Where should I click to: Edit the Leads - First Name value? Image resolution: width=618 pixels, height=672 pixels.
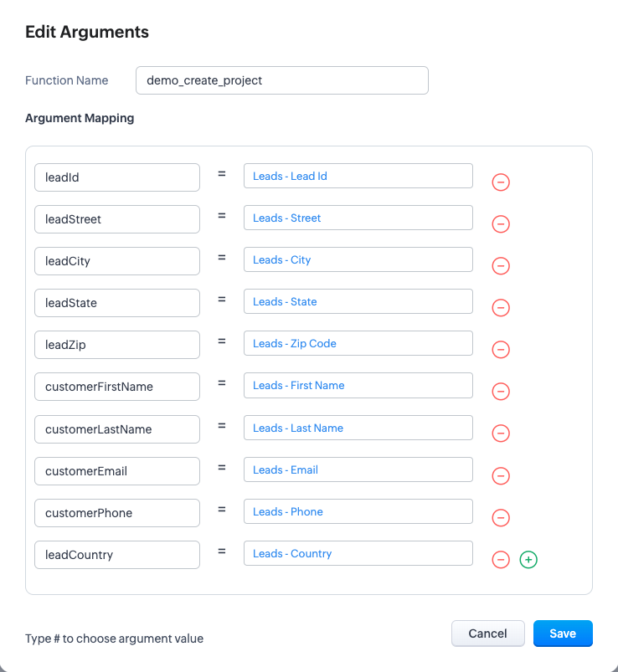[358, 386]
